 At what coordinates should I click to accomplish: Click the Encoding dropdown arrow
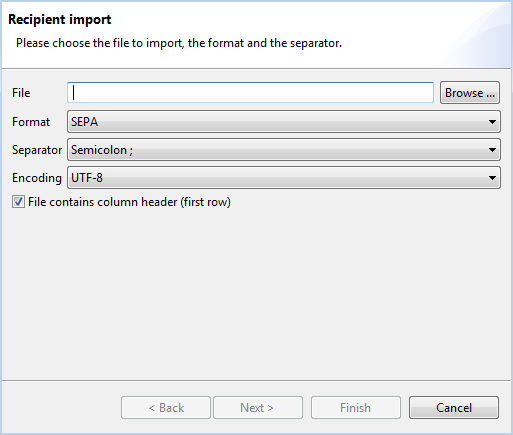click(492, 178)
